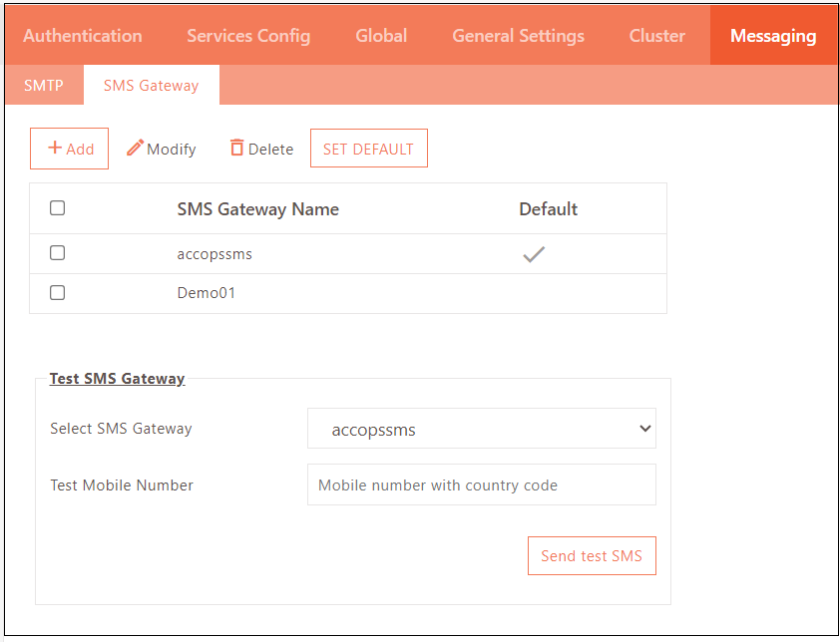Screen dimensions: 840x642
Task: Click the Demo01 gateway name row
Action: (x=207, y=293)
